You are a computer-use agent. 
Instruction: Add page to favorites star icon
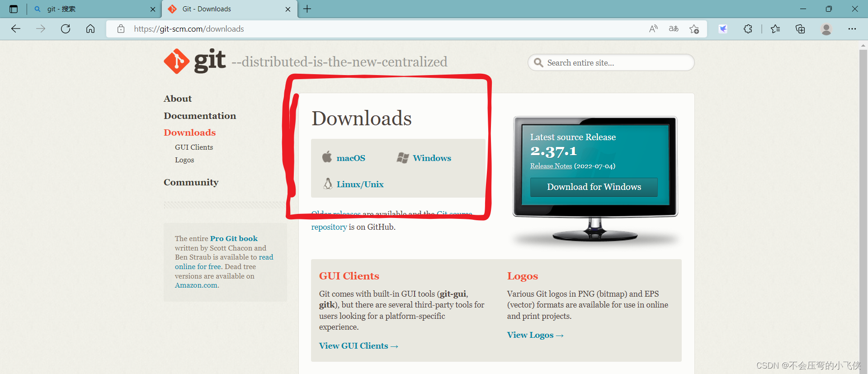tap(694, 29)
